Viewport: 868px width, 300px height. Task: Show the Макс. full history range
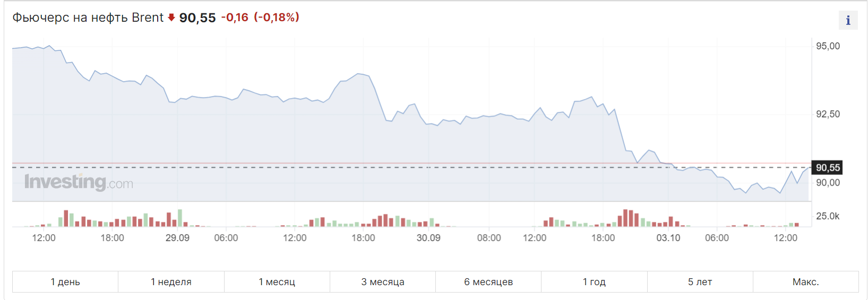point(806,281)
